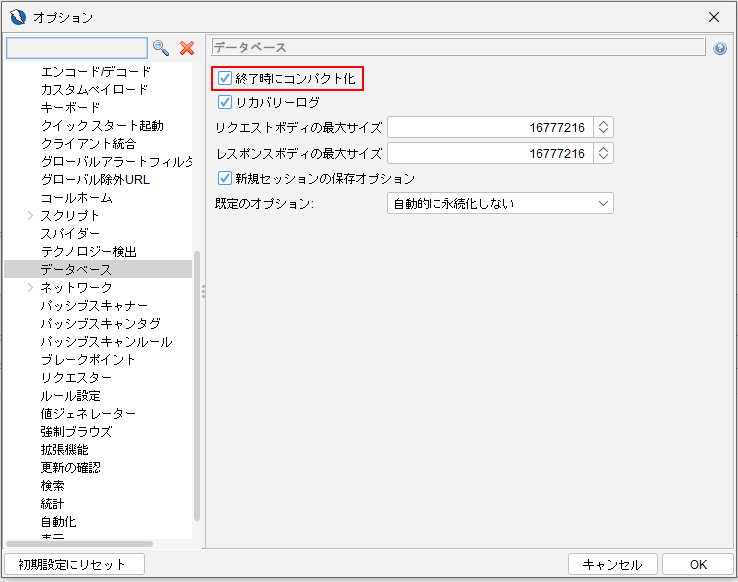The image size is (738, 582).
Task: Select テクノロジー検出 item
Action: [x=88, y=251]
